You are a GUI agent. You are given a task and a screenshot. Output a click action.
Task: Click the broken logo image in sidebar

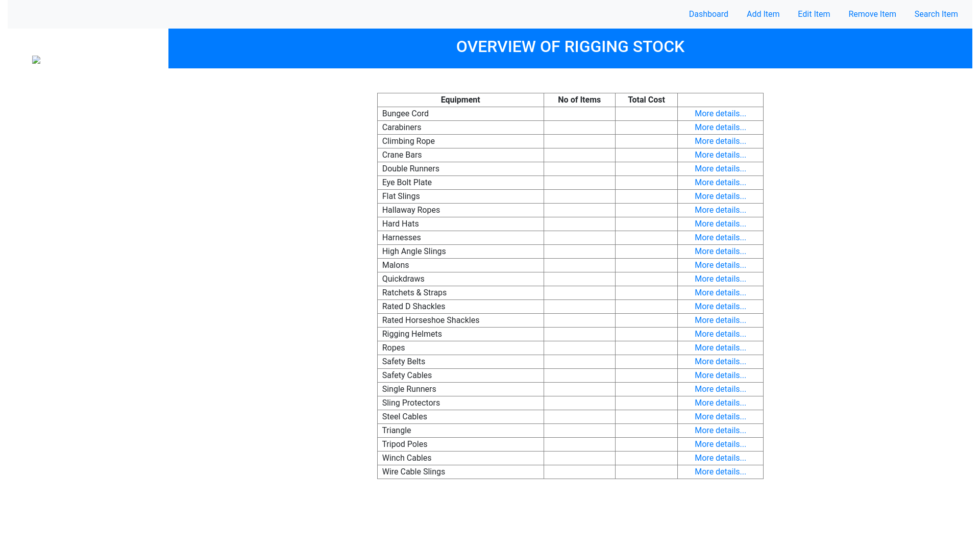click(36, 60)
